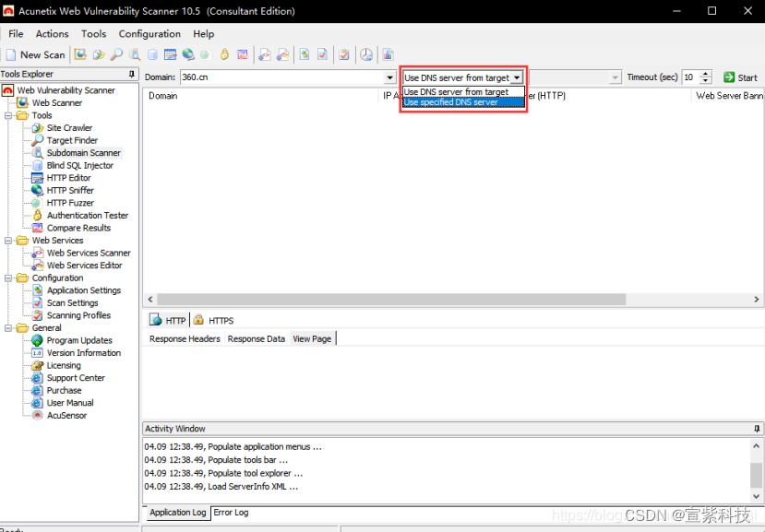Collapse the Web Services folder
The width and height of the screenshot is (765, 532).
tap(8, 241)
